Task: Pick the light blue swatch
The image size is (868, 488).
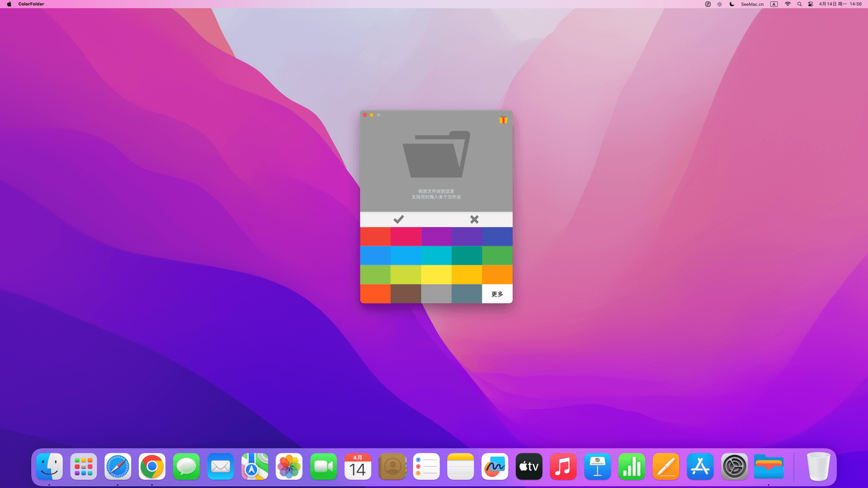Action: pyautogui.click(x=406, y=256)
